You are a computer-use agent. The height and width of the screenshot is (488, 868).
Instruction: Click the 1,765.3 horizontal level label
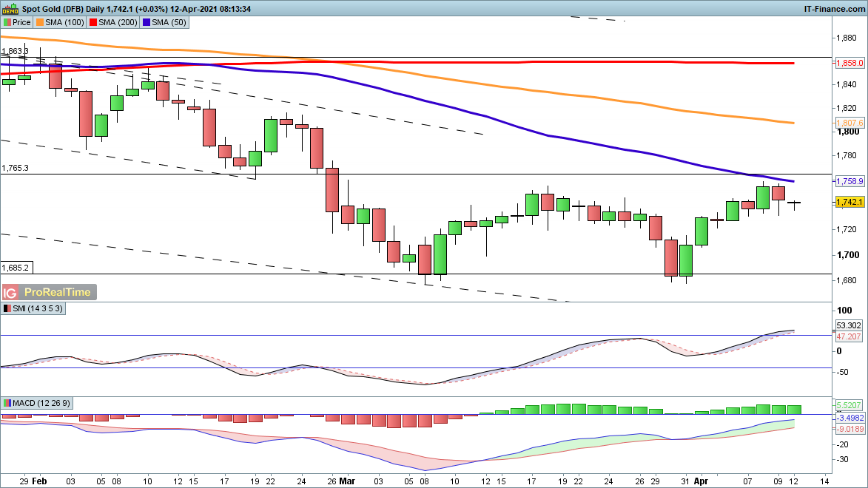15,169
